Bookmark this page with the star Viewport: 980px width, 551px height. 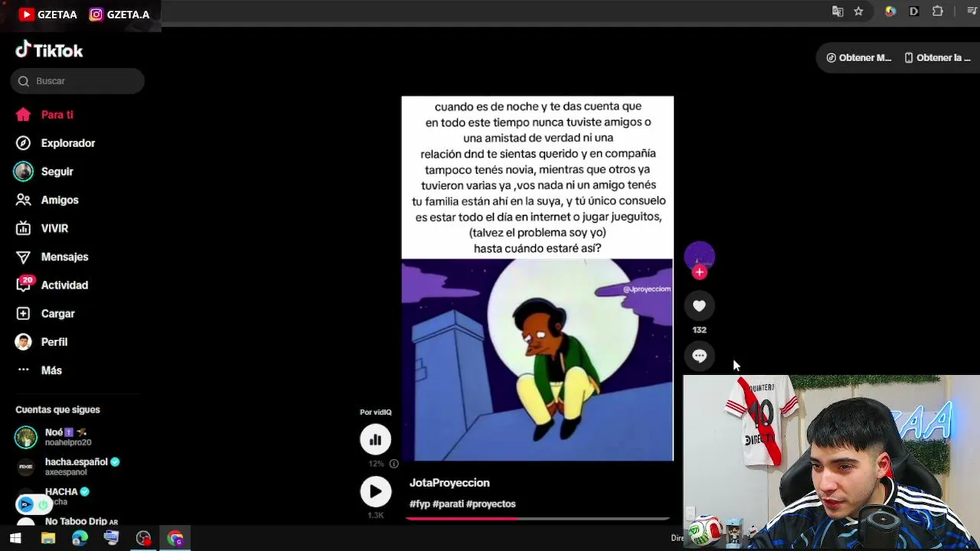point(858,11)
